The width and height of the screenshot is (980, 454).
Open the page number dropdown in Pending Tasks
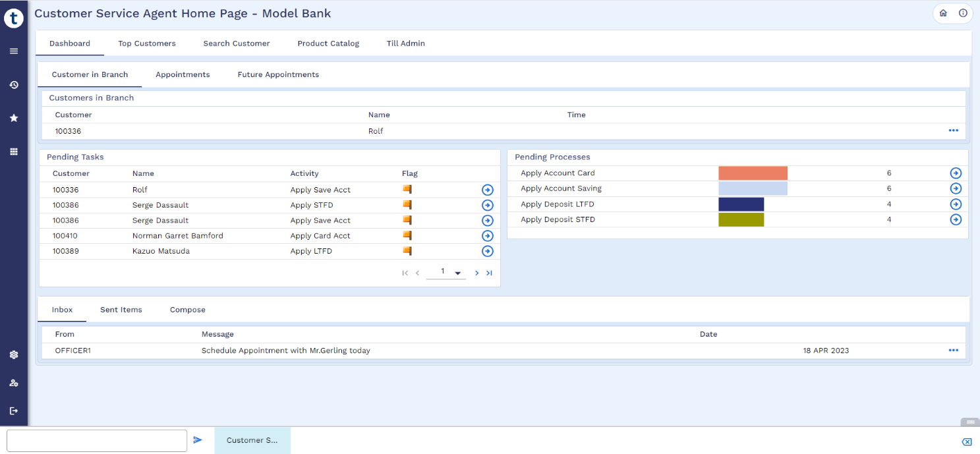coord(457,273)
